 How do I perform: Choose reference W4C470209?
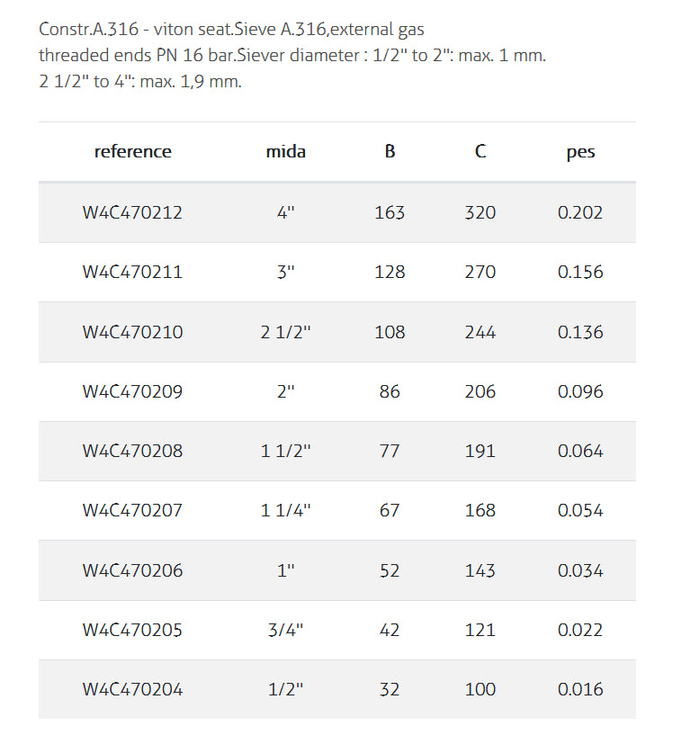click(132, 391)
